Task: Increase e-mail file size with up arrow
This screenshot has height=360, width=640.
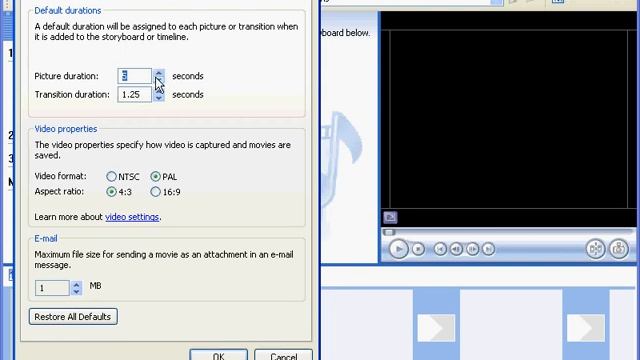Action: [x=76, y=284]
